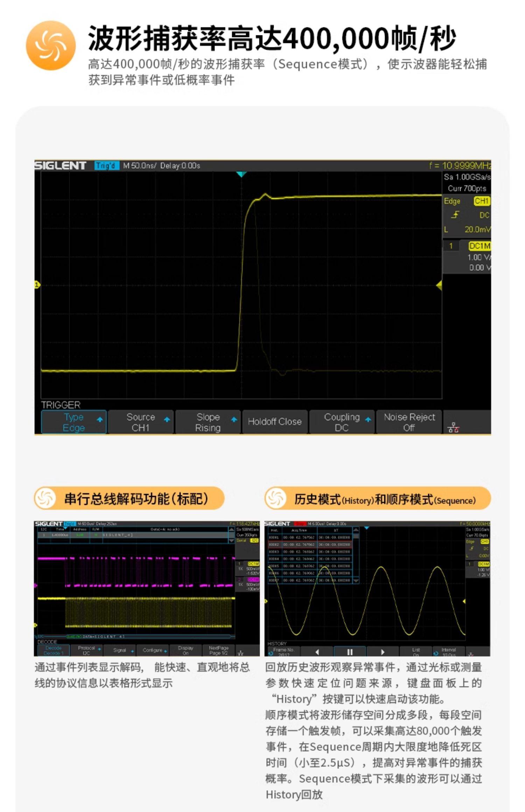Screen dimensions: 525x812
Task: Toggle the history List On softkey
Action: [415, 652]
